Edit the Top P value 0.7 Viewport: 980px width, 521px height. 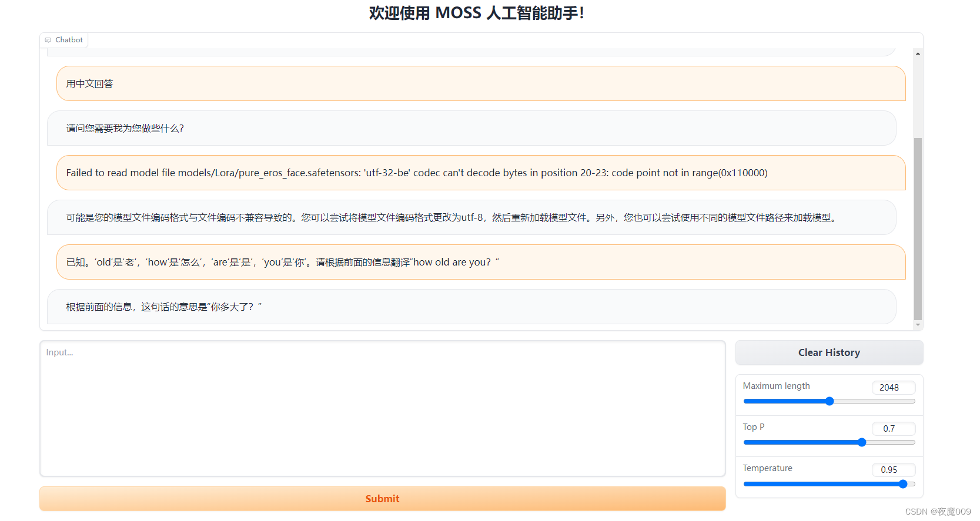[894, 429]
